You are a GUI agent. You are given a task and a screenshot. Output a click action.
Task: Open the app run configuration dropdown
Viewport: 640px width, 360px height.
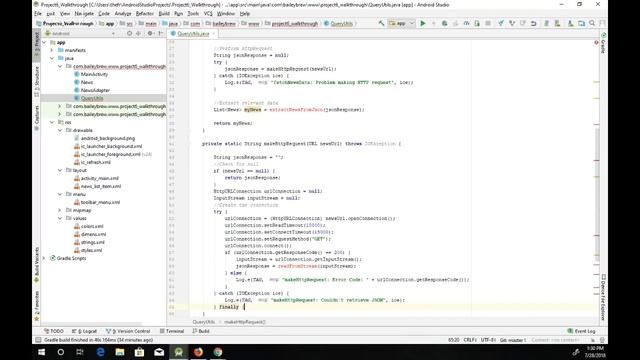[x=402, y=24]
